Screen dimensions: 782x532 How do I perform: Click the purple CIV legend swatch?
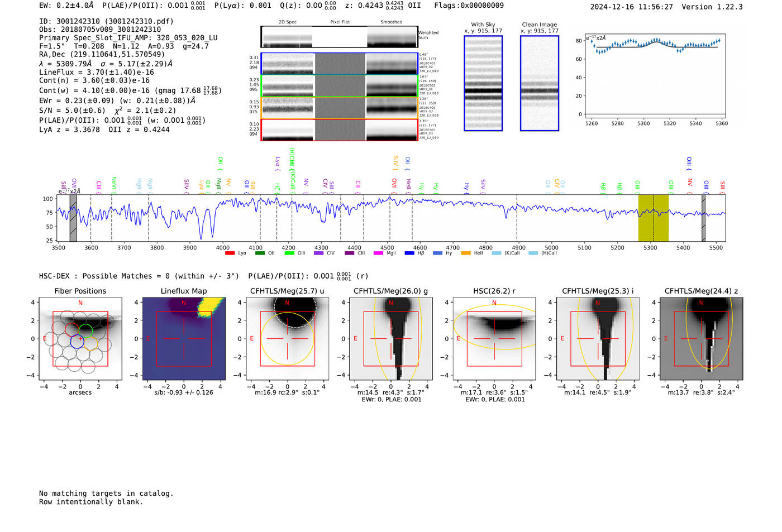pos(318,253)
